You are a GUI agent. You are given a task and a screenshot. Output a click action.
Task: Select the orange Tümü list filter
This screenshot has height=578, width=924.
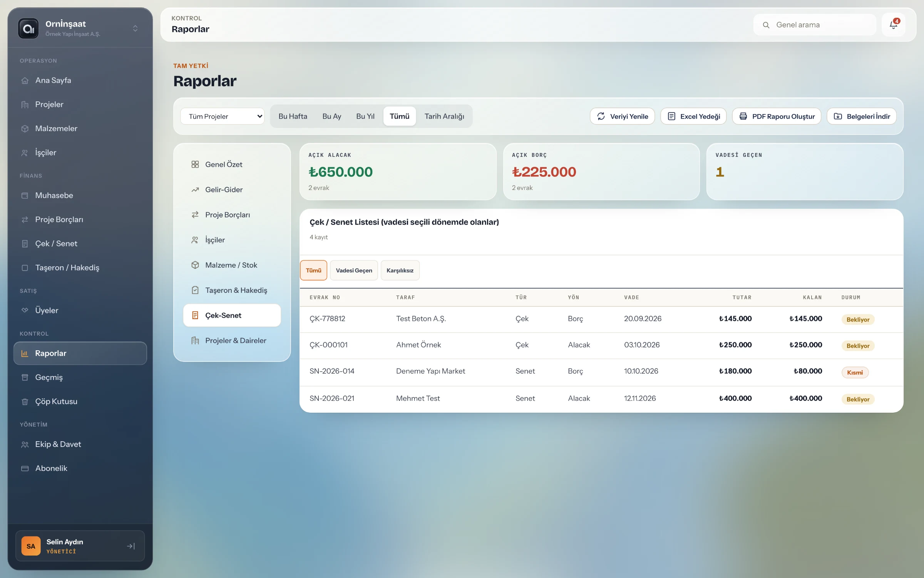point(313,271)
